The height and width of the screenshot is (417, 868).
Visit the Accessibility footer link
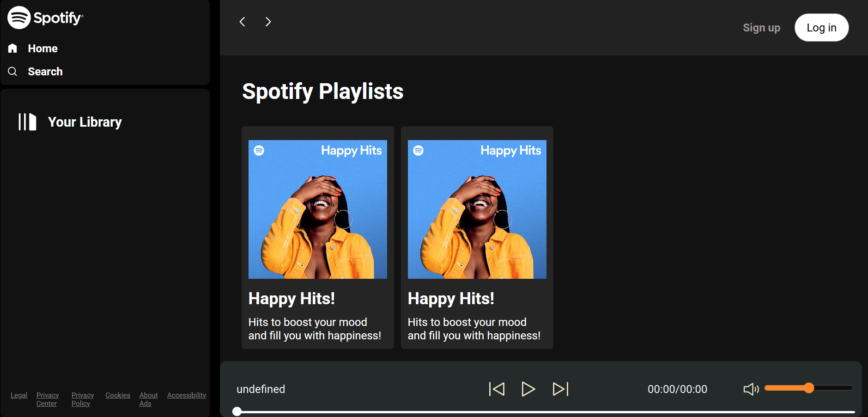coord(187,395)
